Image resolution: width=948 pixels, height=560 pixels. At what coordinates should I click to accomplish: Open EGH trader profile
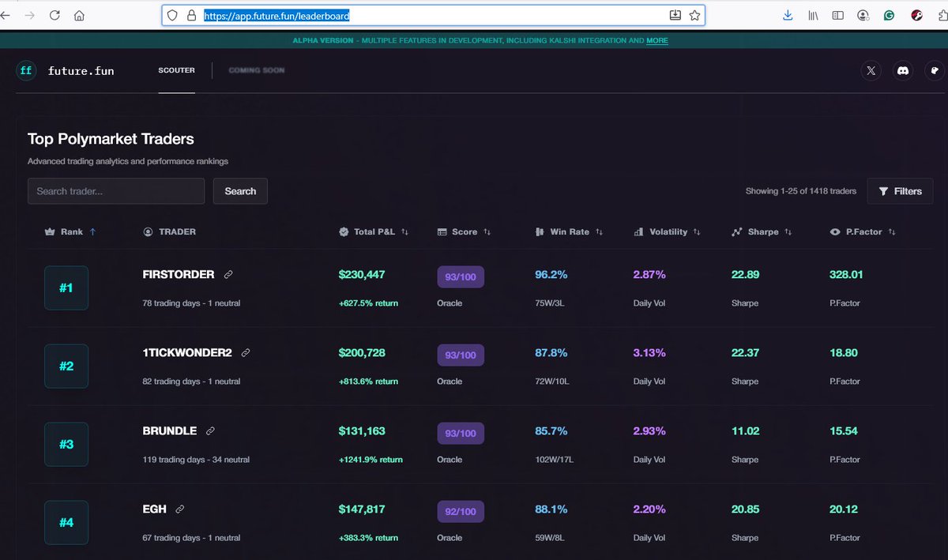[x=154, y=509]
